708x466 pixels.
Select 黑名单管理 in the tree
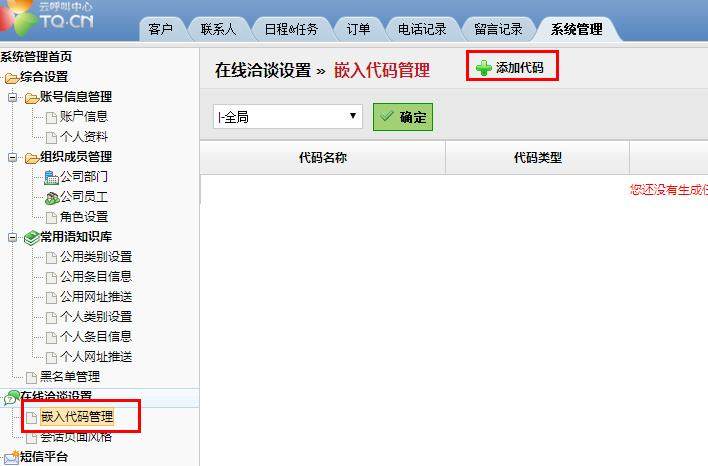[x=70, y=377]
